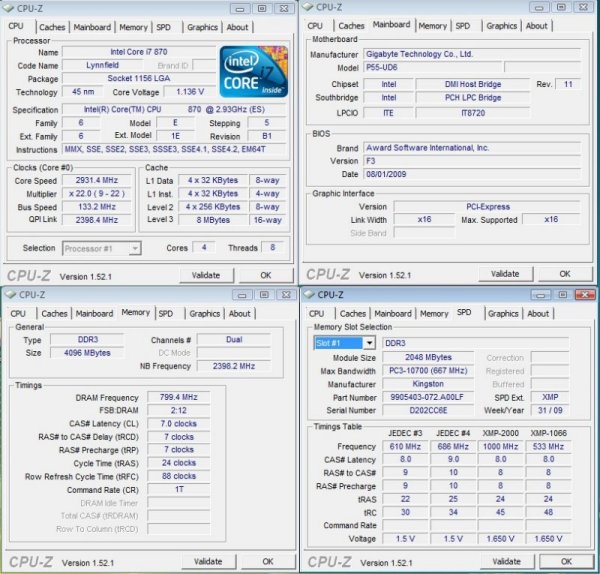Click OK in the SPD window
The image size is (600, 574).
point(566,562)
